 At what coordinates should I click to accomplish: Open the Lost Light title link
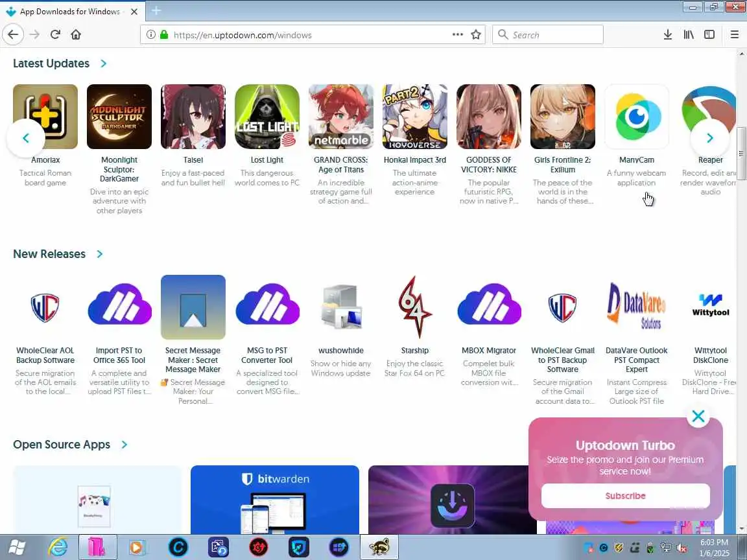pyautogui.click(x=267, y=160)
